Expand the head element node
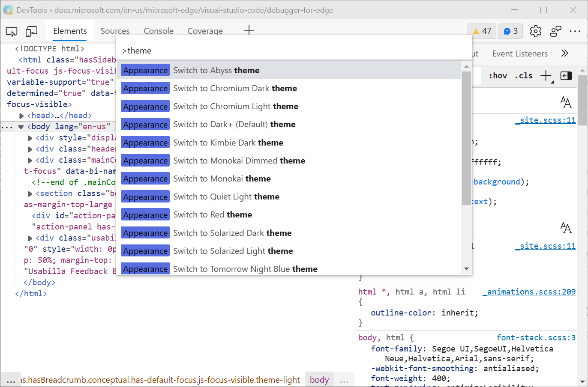The height and width of the screenshot is (387, 588). point(21,116)
